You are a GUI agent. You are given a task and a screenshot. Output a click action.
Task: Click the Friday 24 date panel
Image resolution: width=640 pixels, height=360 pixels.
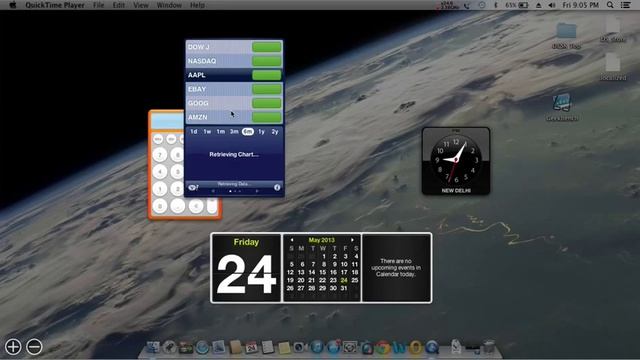click(x=246, y=268)
